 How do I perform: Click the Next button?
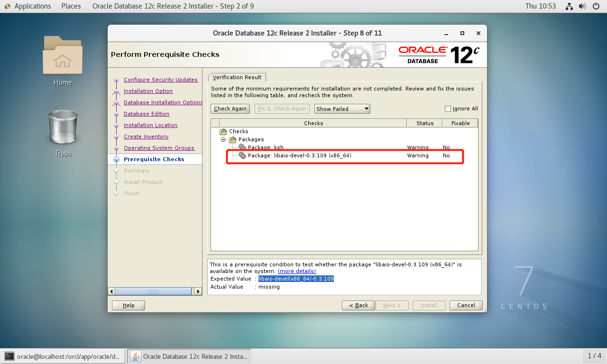click(392, 305)
